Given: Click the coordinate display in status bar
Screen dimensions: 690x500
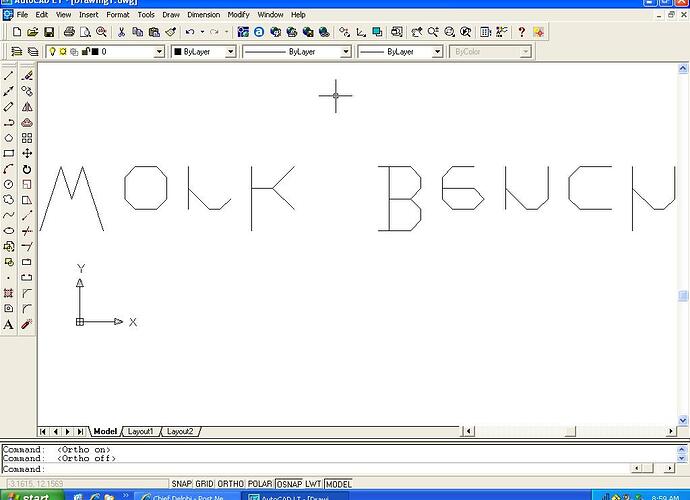Looking at the screenshot, I should pyautogui.click(x=87, y=484).
